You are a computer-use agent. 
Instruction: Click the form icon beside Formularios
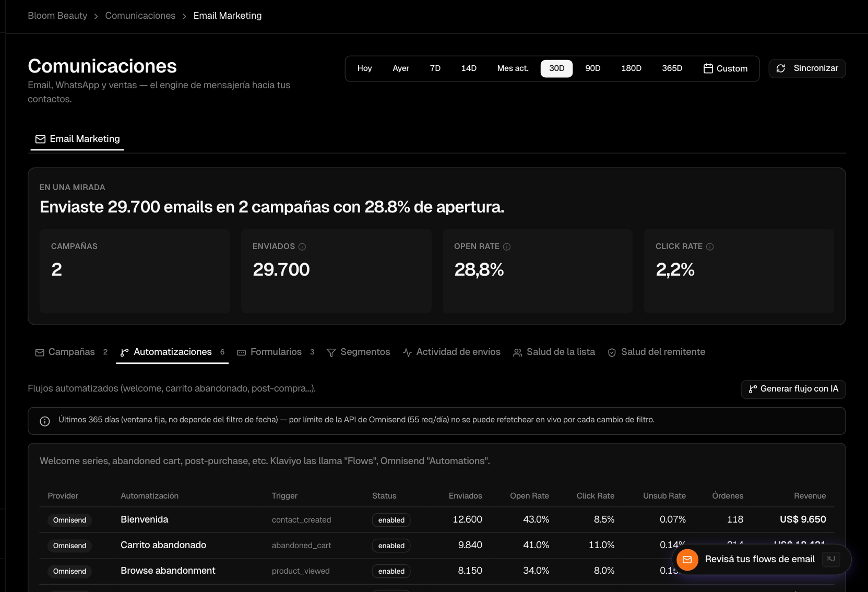click(x=241, y=353)
